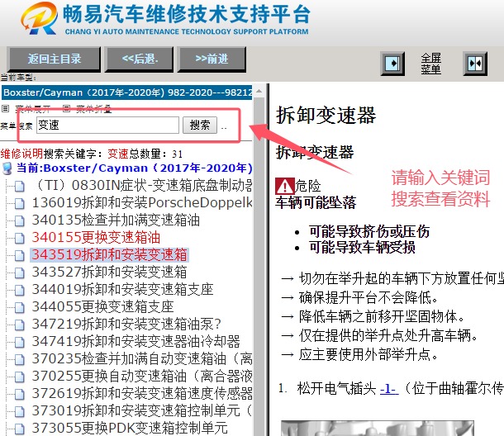Open 343527拆卸和安装变速箱
Viewport: 504px width, 436px height.
(109, 272)
